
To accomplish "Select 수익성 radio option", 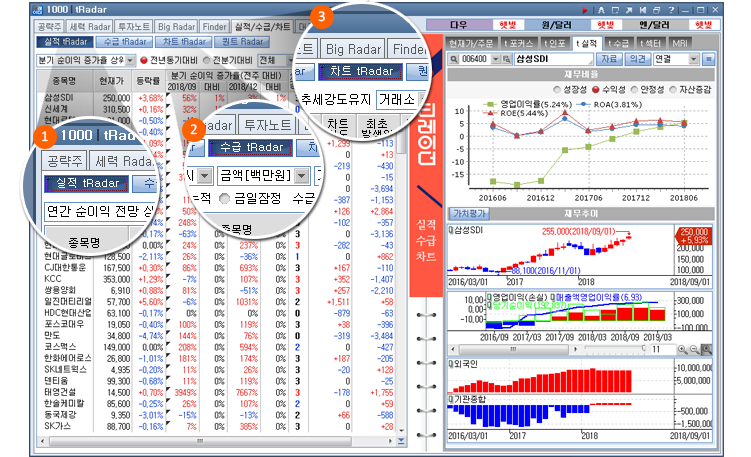I will pyautogui.click(x=596, y=90).
